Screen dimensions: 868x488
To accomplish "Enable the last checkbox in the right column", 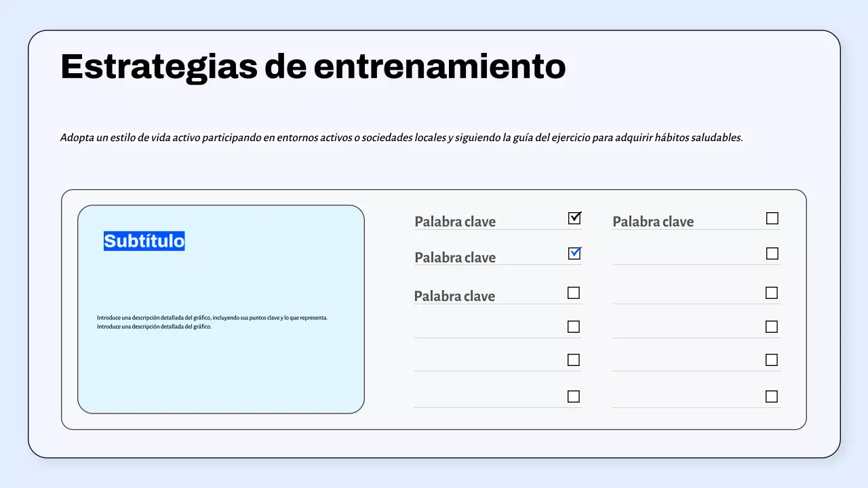I will click(x=772, y=395).
